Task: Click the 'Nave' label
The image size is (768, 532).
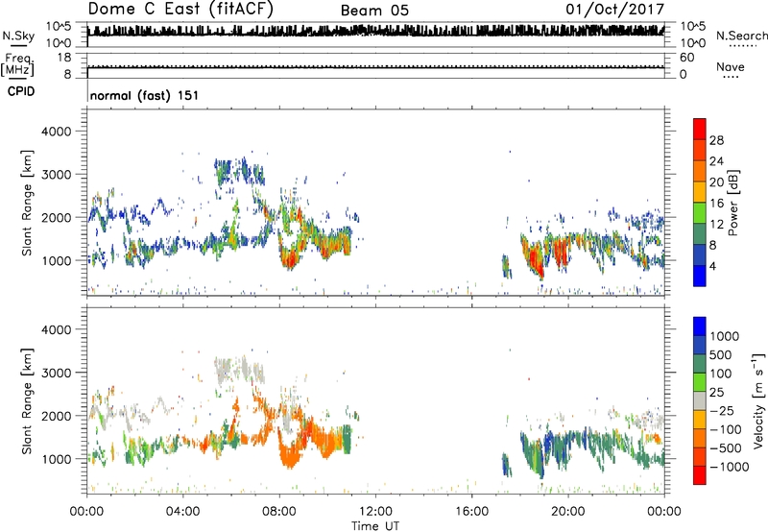Action: pyautogui.click(x=731, y=67)
